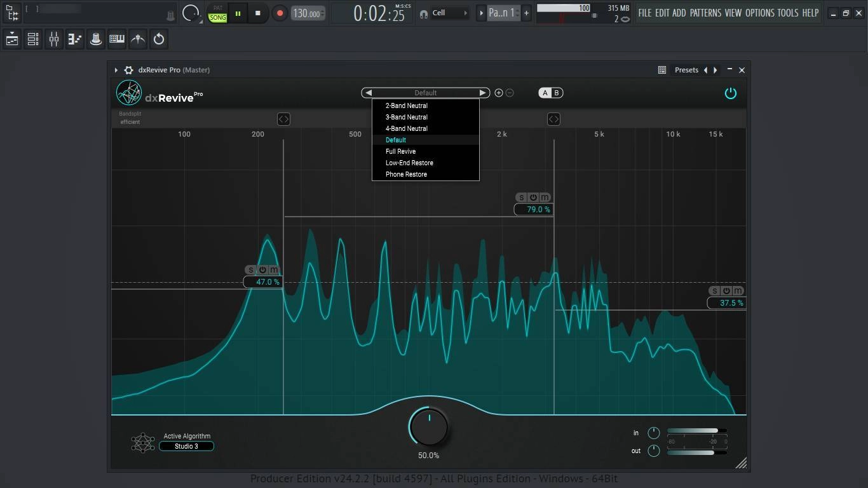Click the record button
Image resolution: width=868 pixels, height=488 pixels.
pyautogui.click(x=280, y=13)
